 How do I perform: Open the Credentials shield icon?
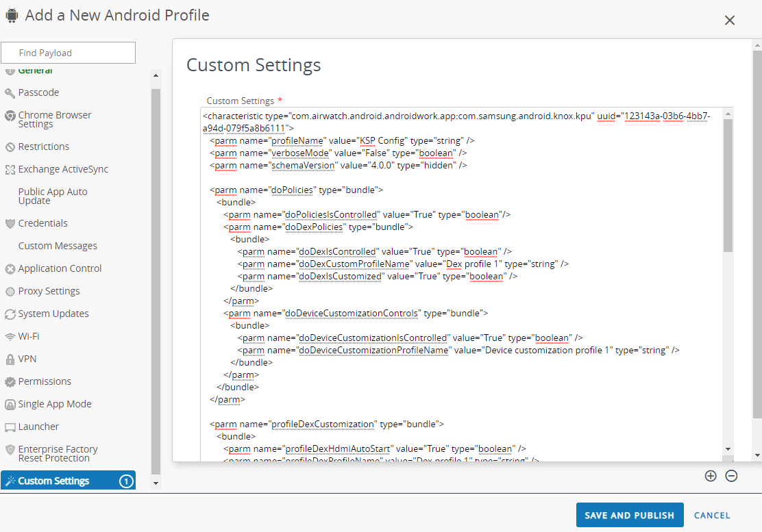point(10,223)
